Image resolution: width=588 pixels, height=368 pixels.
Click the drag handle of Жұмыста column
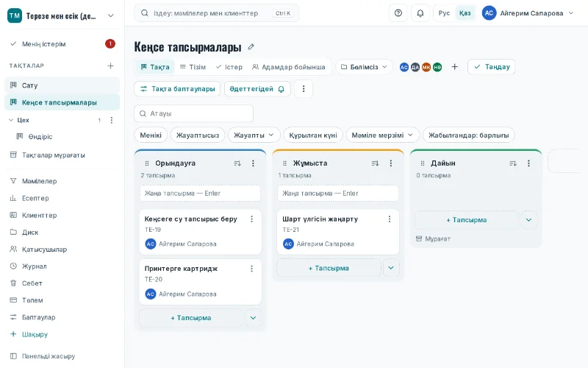coord(284,163)
